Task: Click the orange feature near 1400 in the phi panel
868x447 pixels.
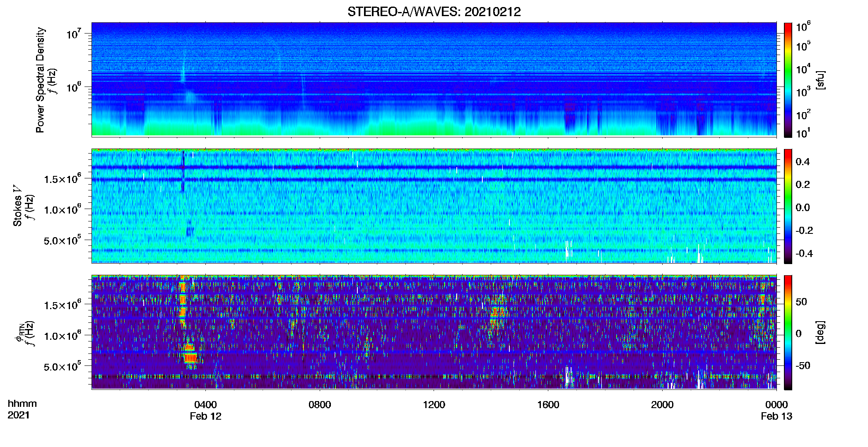Action: pos(496,312)
